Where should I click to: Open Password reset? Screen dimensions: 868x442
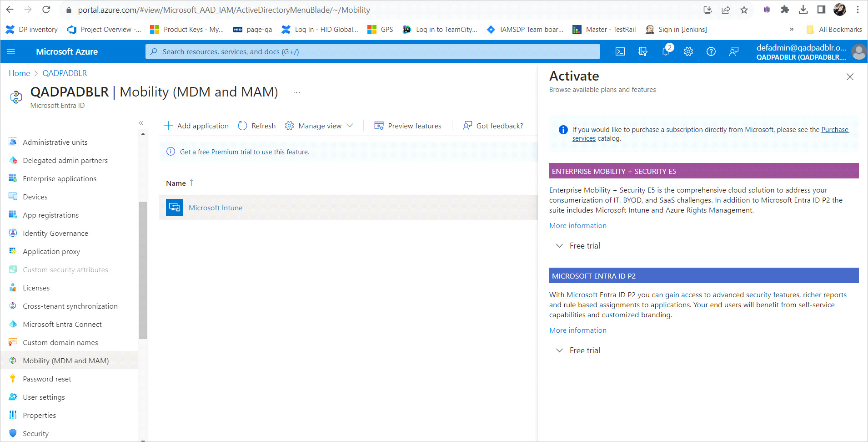point(47,379)
